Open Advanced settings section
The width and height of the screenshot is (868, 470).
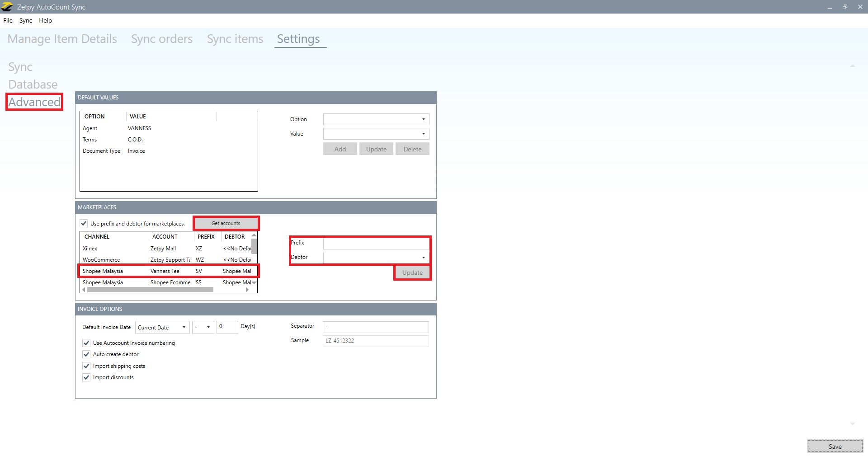point(34,102)
